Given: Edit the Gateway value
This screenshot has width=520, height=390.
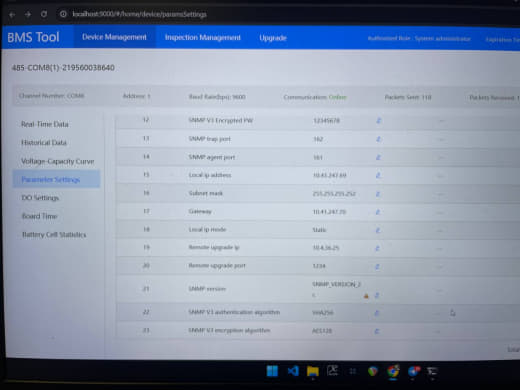Looking at the screenshot, I should pyautogui.click(x=378, y=212).
